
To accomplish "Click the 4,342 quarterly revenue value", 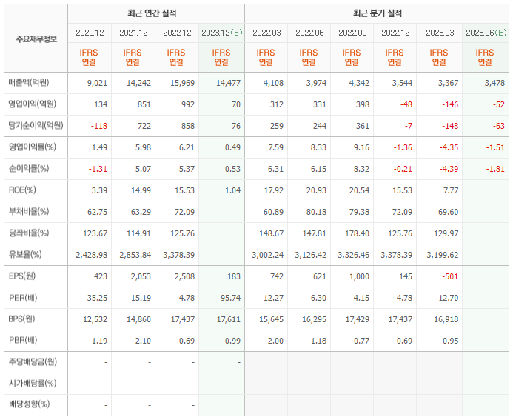I will [359, 83].
